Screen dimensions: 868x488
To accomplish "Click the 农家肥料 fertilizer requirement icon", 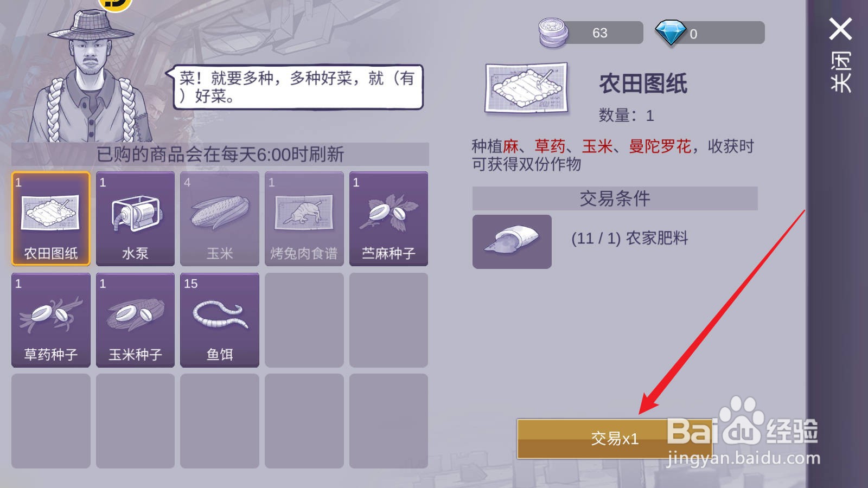I will tap(512, 241).
